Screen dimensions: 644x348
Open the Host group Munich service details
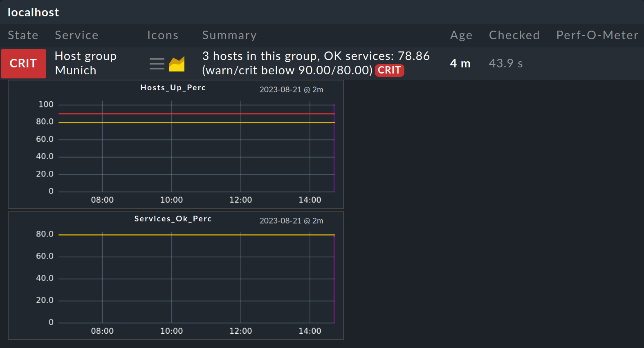tap(85, 63)
